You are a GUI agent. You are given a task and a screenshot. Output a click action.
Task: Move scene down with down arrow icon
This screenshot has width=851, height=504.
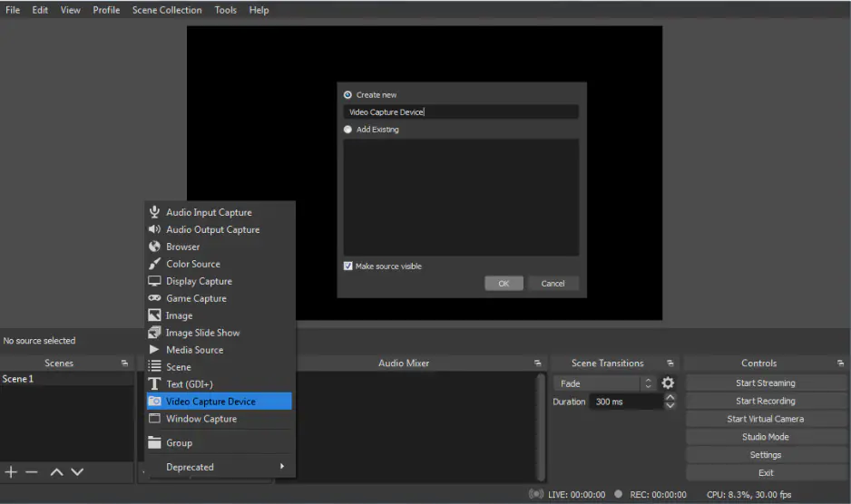point(77,471)
